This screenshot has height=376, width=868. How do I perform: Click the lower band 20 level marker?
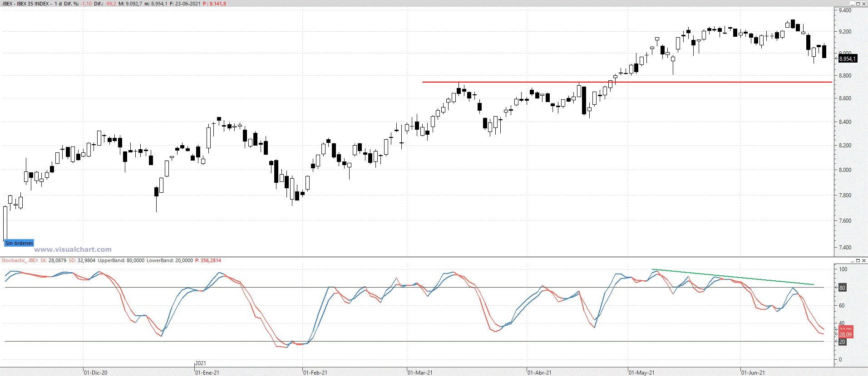pos(842,342)
